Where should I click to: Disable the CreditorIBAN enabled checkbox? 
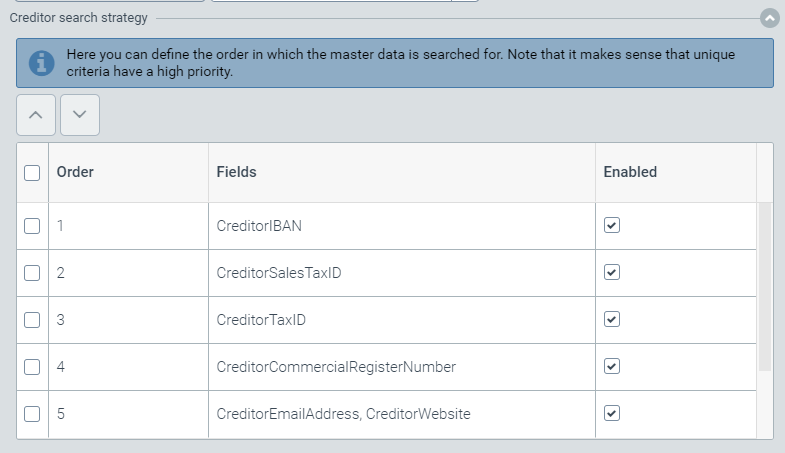tap(612, 226)
